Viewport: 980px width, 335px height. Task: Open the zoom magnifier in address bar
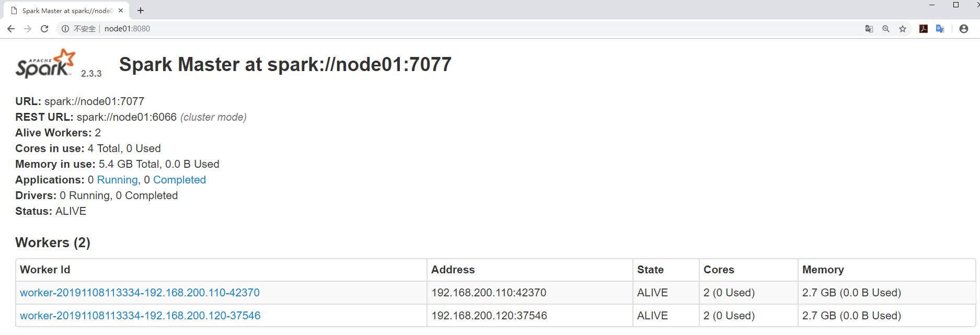click(886, 29)
